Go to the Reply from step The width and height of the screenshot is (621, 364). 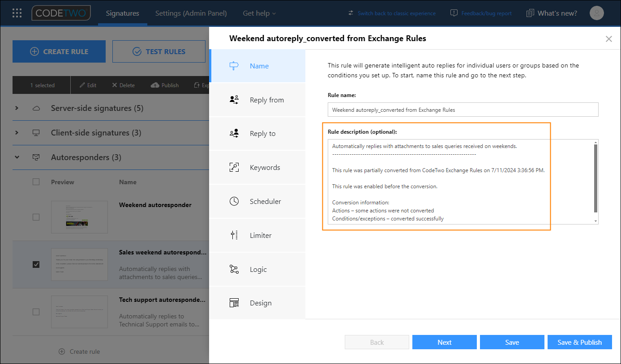[x=257, y=100]
